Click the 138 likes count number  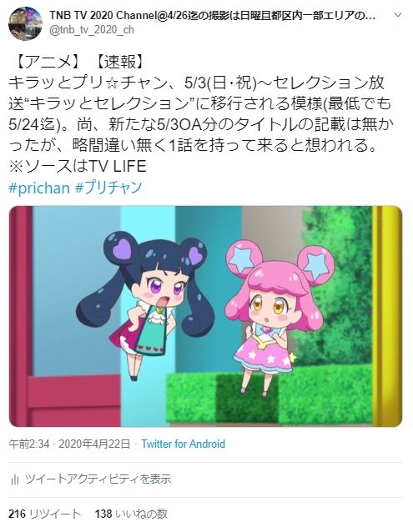tap(103, 514)
